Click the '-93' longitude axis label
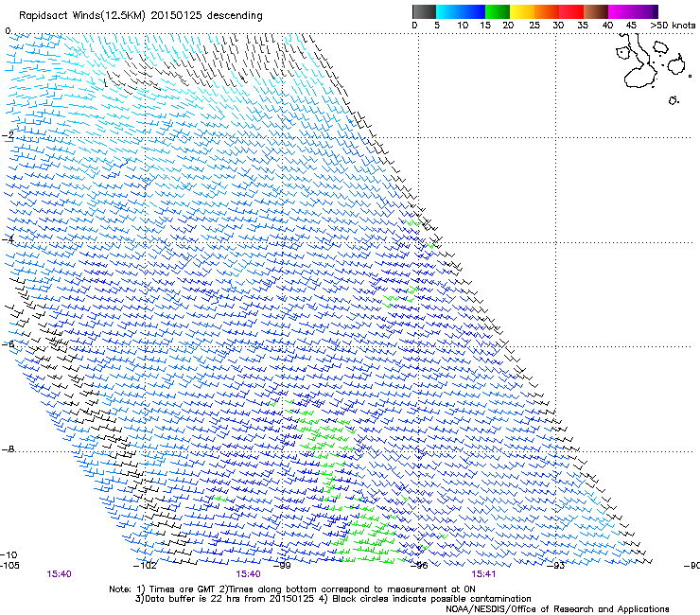 (556, 566)
